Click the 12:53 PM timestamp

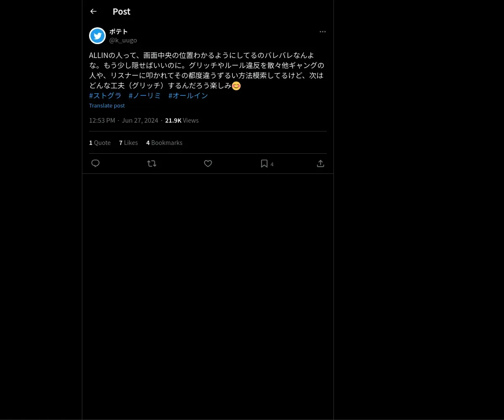pos(102,120)
